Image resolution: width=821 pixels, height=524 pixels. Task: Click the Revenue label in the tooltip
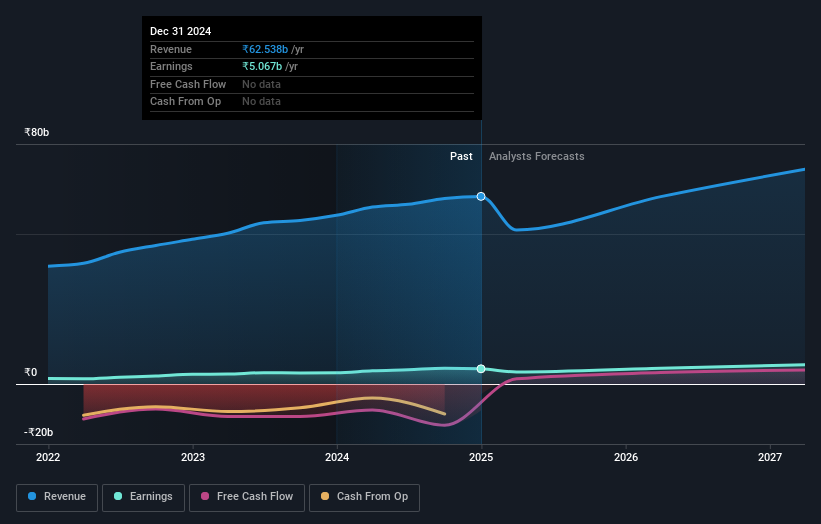(171, 49)
